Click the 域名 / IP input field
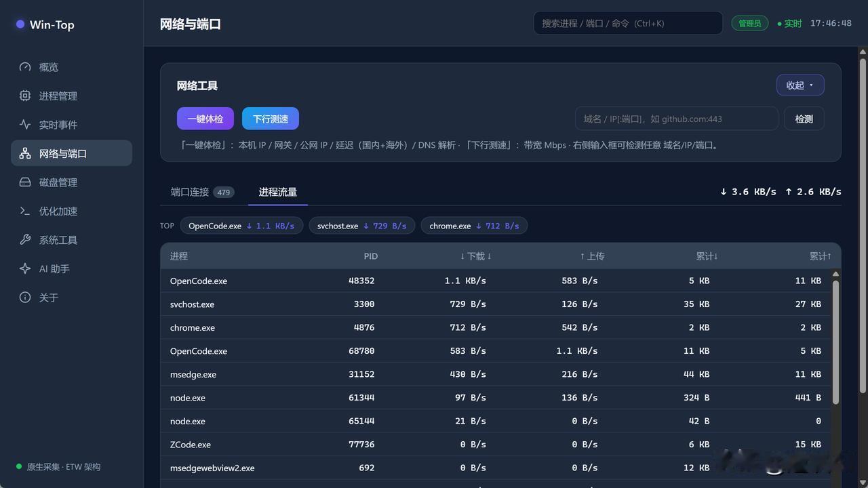 (676, 119)
